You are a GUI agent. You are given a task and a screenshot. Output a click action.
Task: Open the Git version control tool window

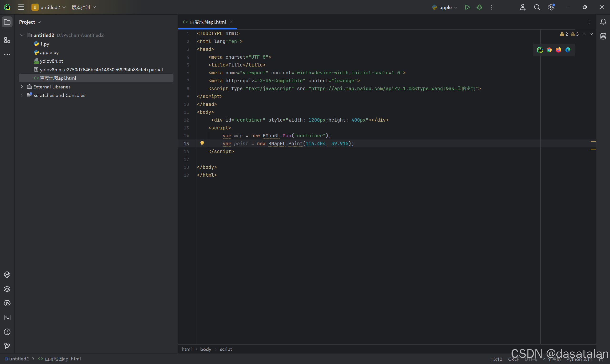[7, 346]
